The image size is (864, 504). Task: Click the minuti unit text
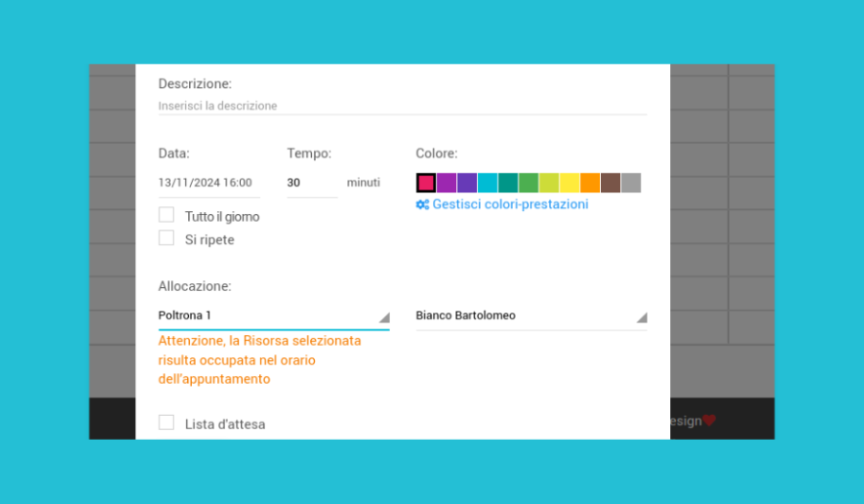(363, 182)
